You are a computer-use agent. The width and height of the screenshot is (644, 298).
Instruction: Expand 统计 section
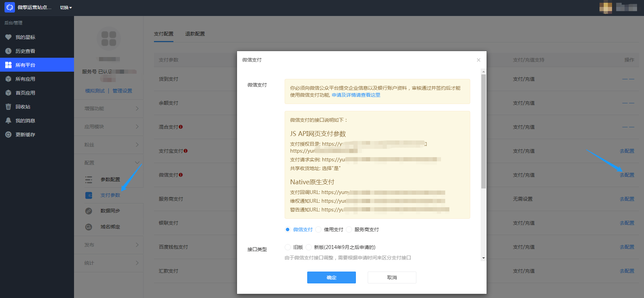click(x=109, y=263)
